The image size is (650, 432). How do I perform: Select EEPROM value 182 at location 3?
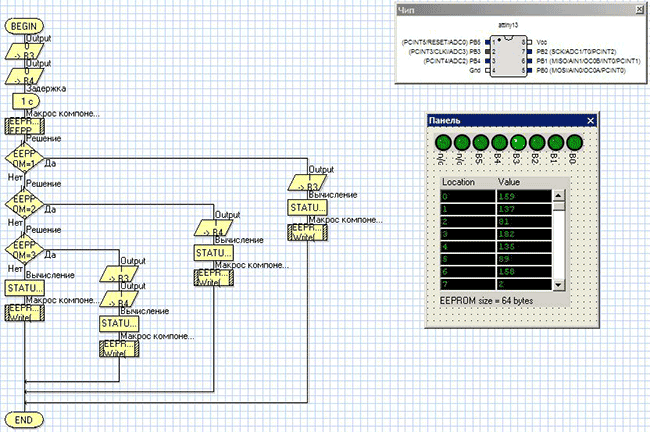click(524, 234)
